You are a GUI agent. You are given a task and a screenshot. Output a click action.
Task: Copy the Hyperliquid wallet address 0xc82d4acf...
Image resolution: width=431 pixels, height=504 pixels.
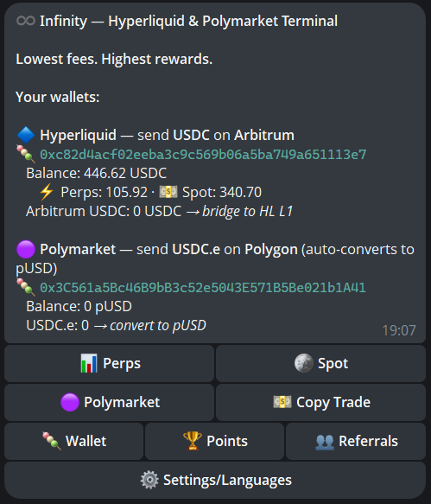[203, 155]
